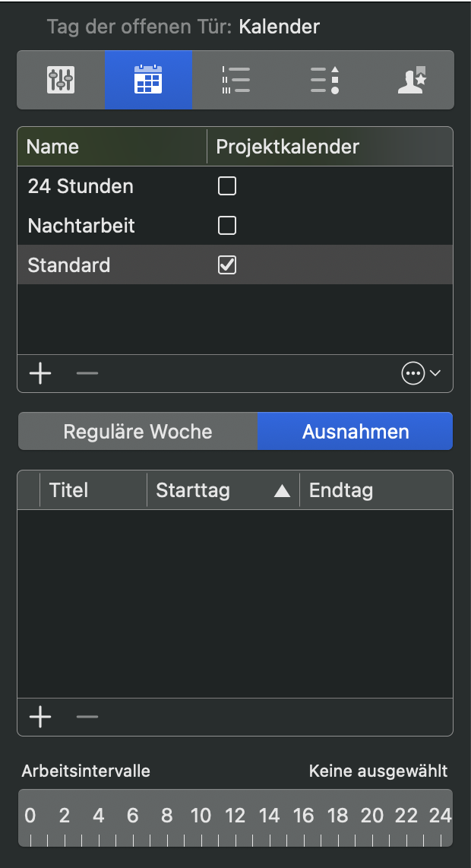Open the resources inspector icon
Screen dimensions: 471x868
click(x=411, y=79)
